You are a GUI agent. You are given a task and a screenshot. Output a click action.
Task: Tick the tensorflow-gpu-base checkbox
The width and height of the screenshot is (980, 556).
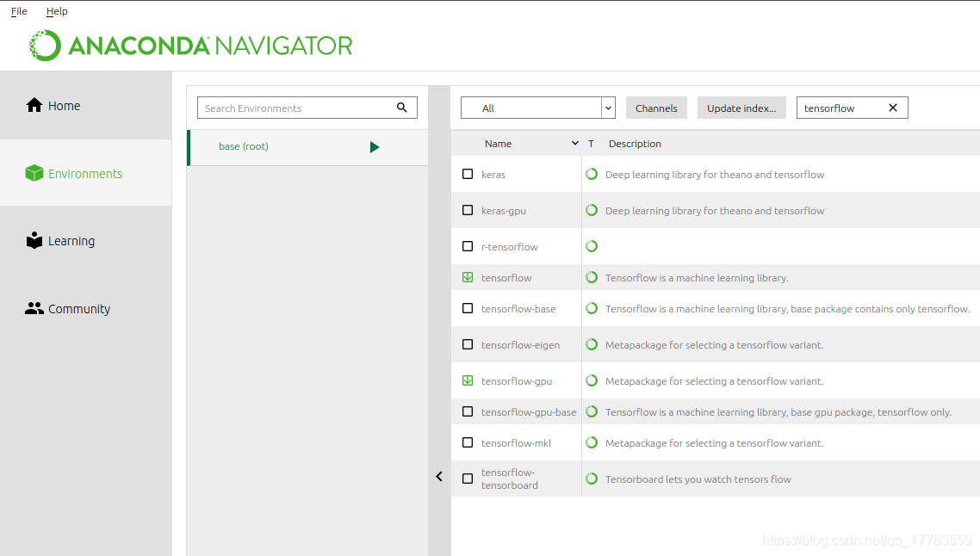coord(468,411)
